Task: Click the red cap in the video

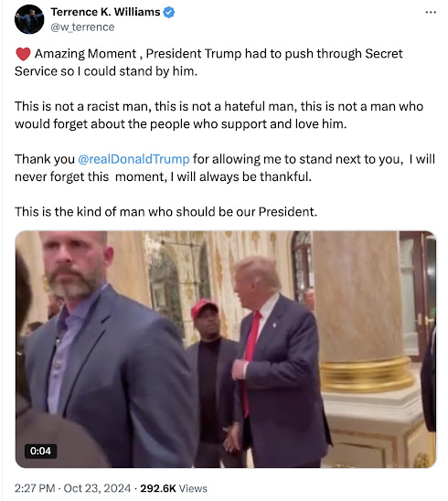Action: coord(204,307)
